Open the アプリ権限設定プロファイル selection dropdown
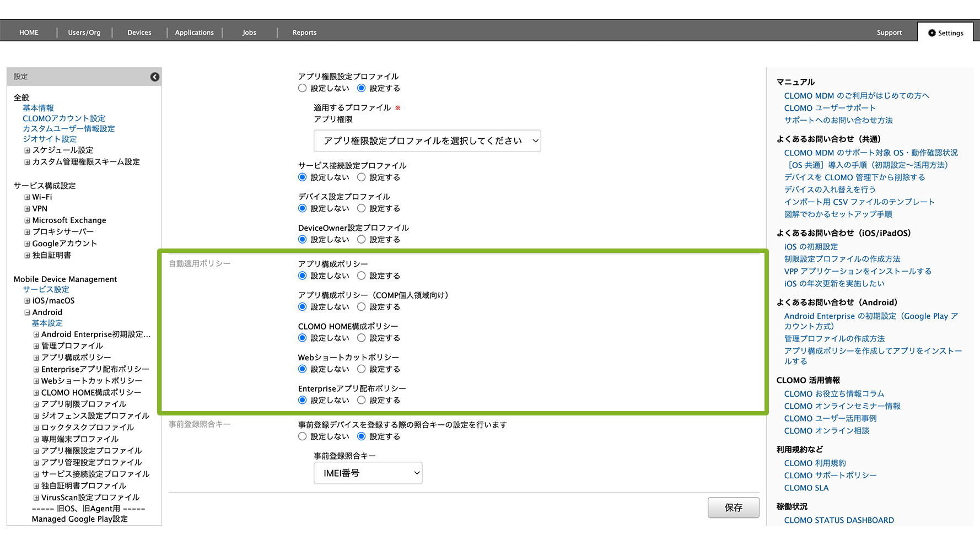Viewport: 980px width, 551px height. [x=427, y=141]
